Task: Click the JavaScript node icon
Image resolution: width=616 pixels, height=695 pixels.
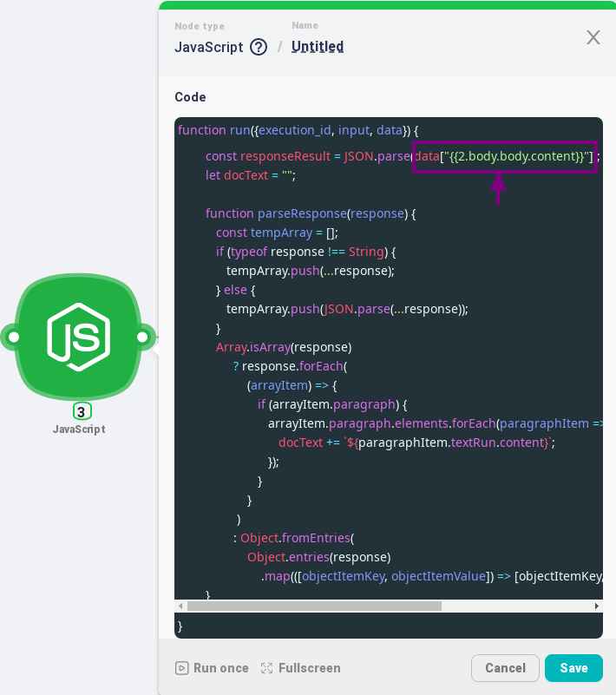Action: 78,337
